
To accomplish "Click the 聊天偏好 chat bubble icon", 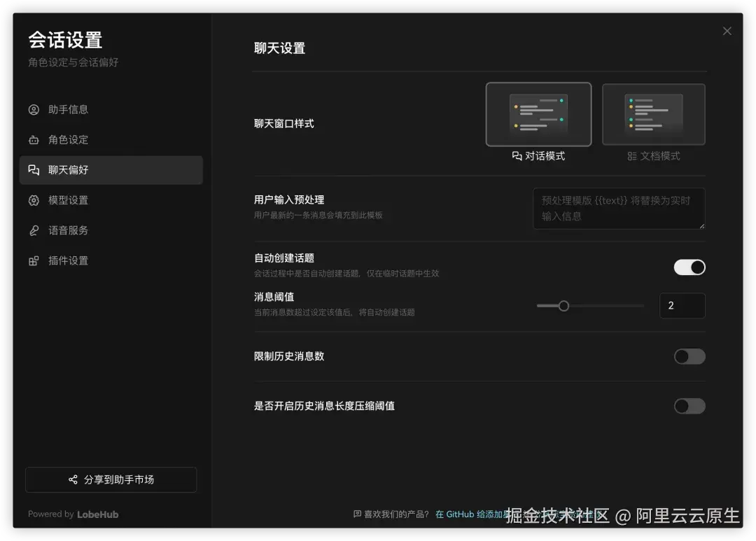I will click(34, 169).
